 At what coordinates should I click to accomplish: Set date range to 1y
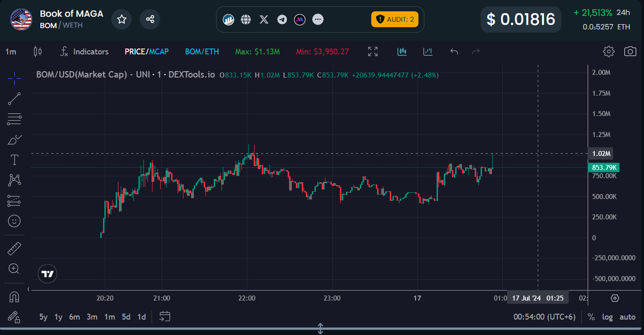point(58,317)
